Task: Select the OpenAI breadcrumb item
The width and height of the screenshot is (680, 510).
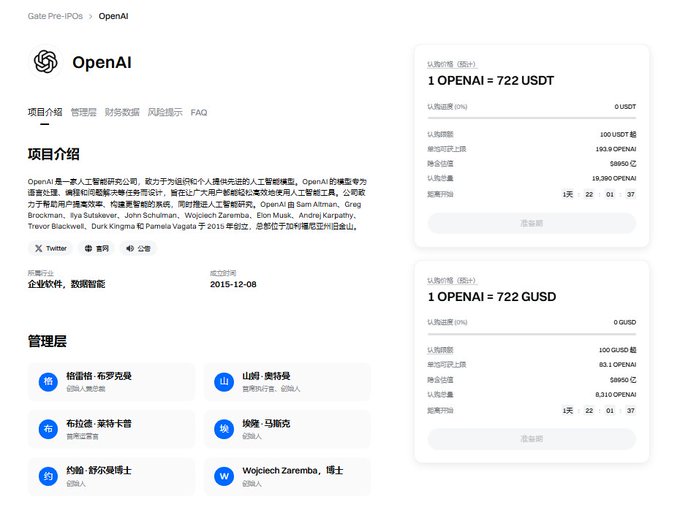Action: point(113,16)
